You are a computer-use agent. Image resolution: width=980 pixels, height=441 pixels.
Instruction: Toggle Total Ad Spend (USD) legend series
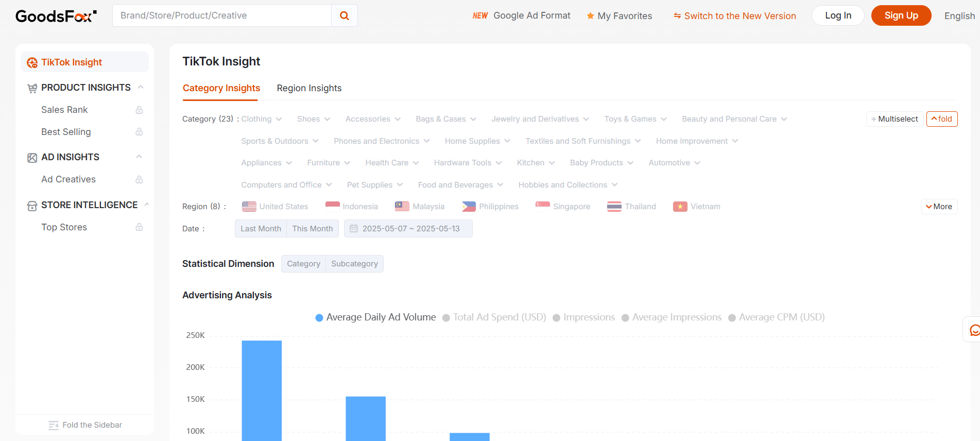pyautogui.click(x=494, y=317)
